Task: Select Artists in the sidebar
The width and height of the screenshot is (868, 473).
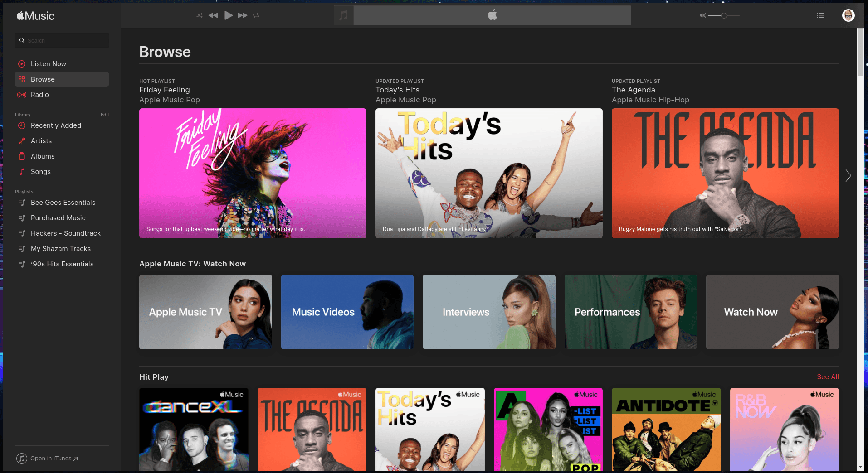Action: coord(41,141)
